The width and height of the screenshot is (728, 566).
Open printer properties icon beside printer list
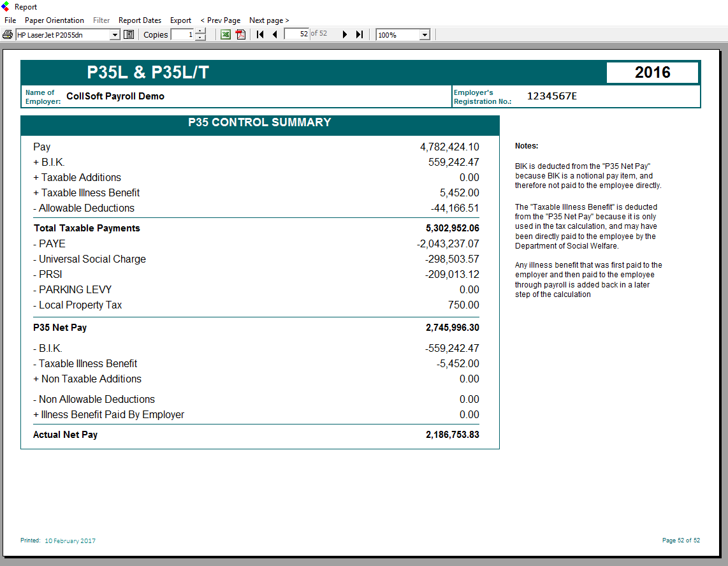click(x=129, y=34)
